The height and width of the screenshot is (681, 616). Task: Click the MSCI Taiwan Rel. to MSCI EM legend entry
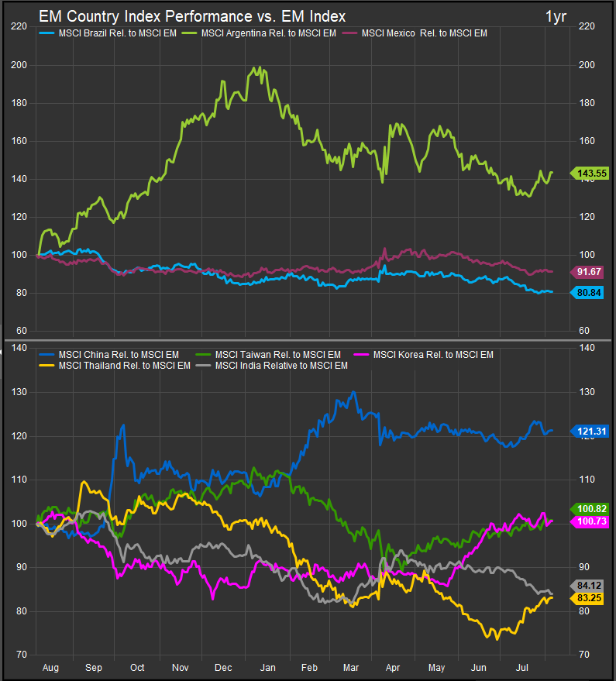coord(268,355)
